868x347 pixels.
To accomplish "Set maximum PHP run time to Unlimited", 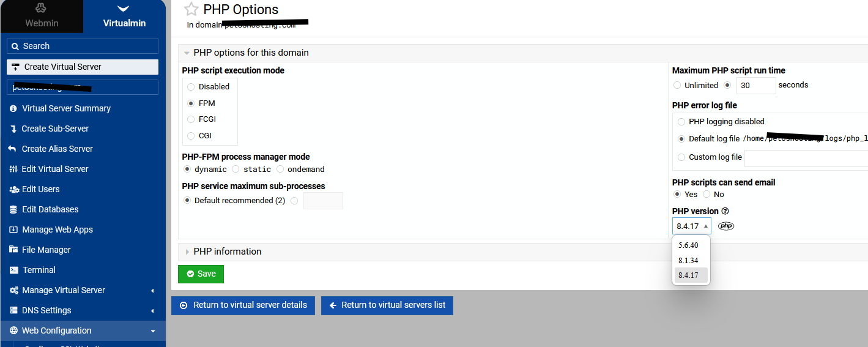I will coord(677,85).
